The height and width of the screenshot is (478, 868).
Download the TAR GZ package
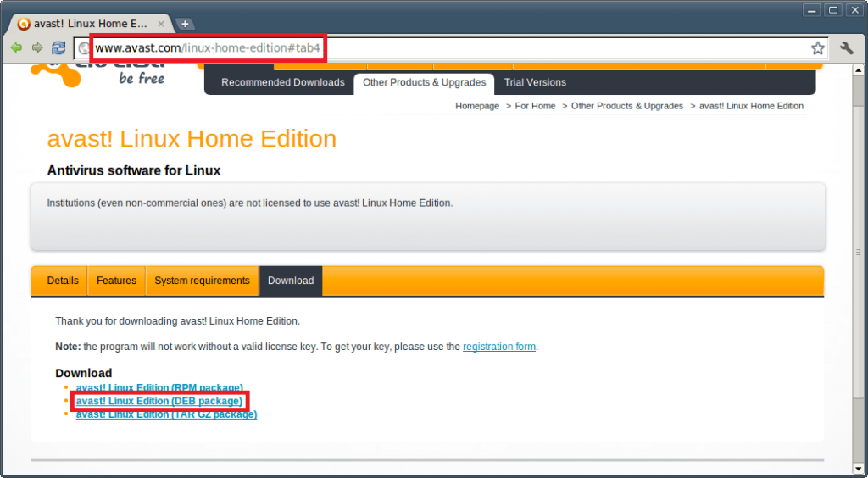pyautogui.click(x=167, y=414)
